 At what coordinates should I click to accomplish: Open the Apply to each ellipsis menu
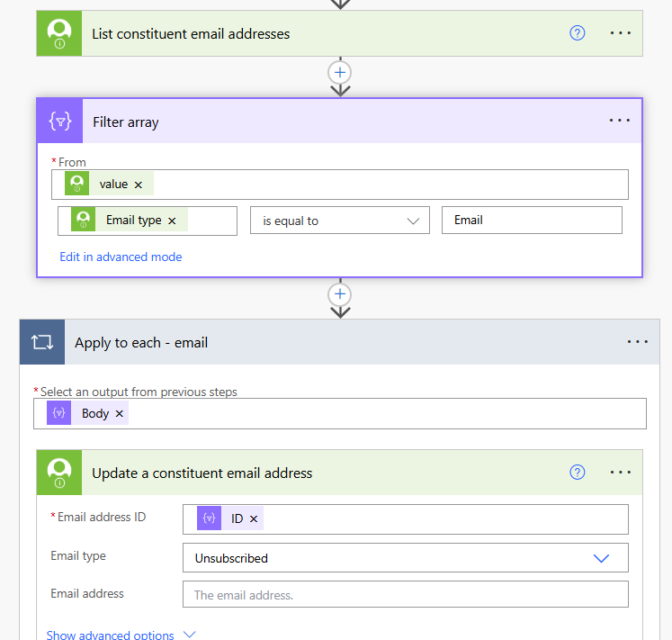click(637, 342)
